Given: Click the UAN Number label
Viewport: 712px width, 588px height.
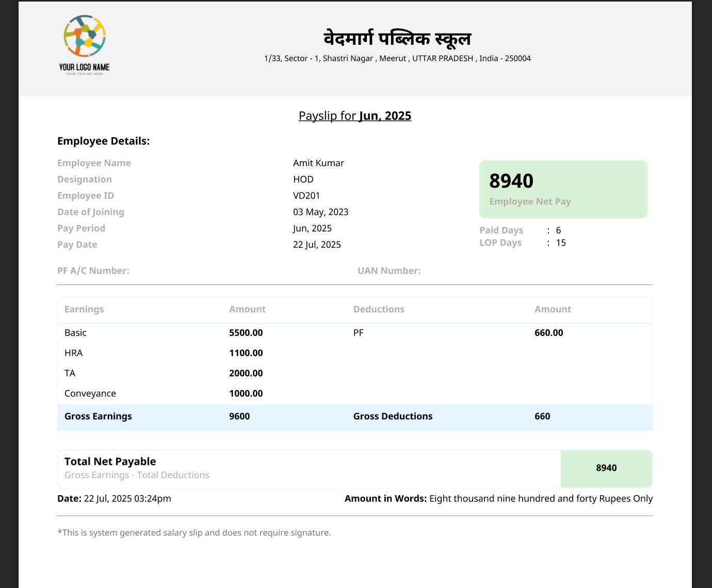Looking at the screenshot, I should click(x=390, y=270).
